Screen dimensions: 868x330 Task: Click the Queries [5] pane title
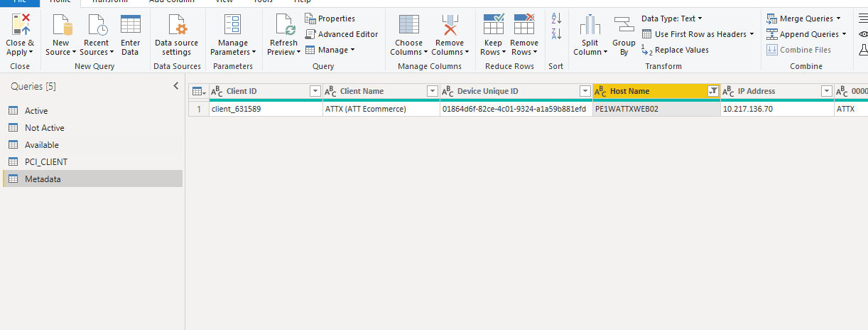(33, 86)
